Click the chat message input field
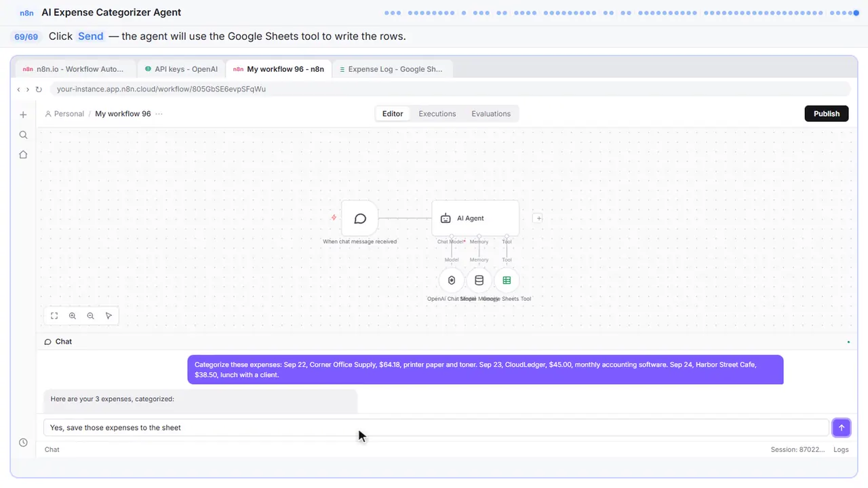This screenshot has height=488, width=868. pyautogui.click(x=436, y=428)
